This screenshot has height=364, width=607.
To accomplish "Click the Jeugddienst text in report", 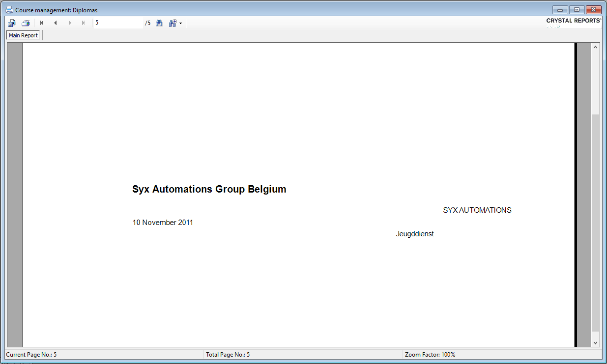I will click(x=414, y=234).
